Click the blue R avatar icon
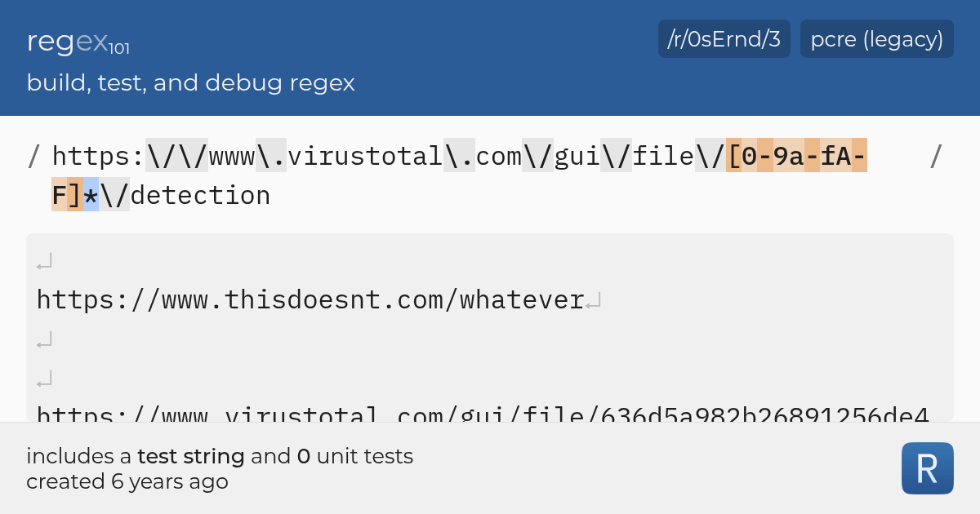 pyautogui.click(x=927, y=468)
